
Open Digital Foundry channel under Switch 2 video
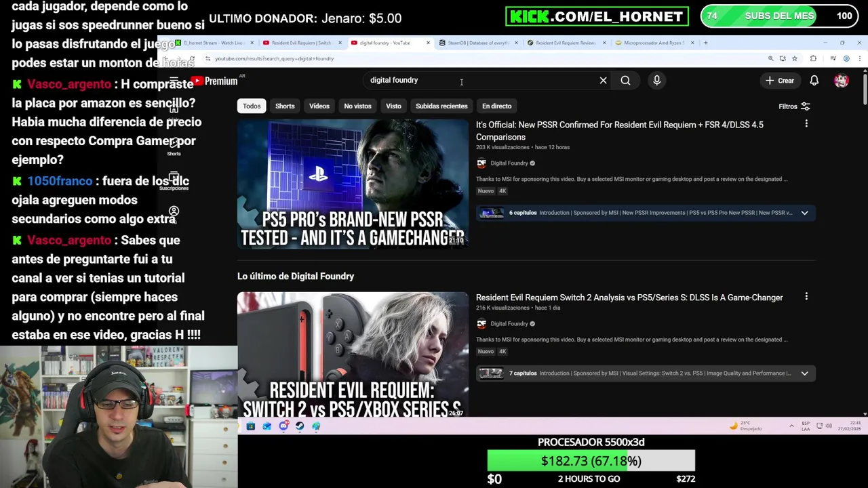[509, 324]
